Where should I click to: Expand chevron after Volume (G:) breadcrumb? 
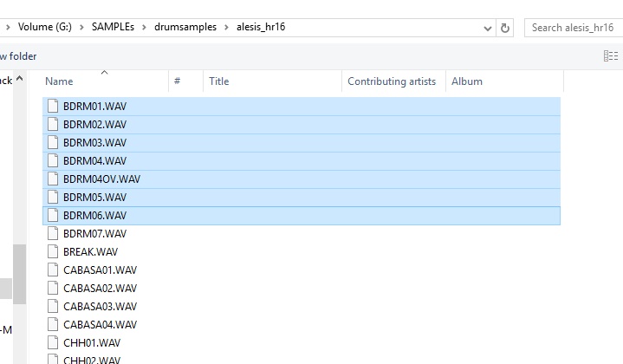click(81, 28)
